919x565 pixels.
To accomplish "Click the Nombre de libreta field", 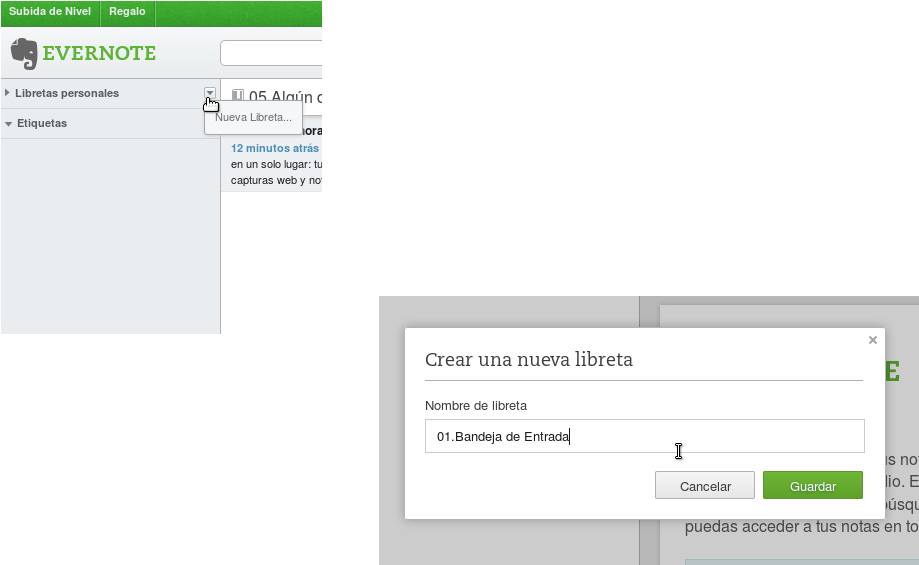I will click(645, 436).
